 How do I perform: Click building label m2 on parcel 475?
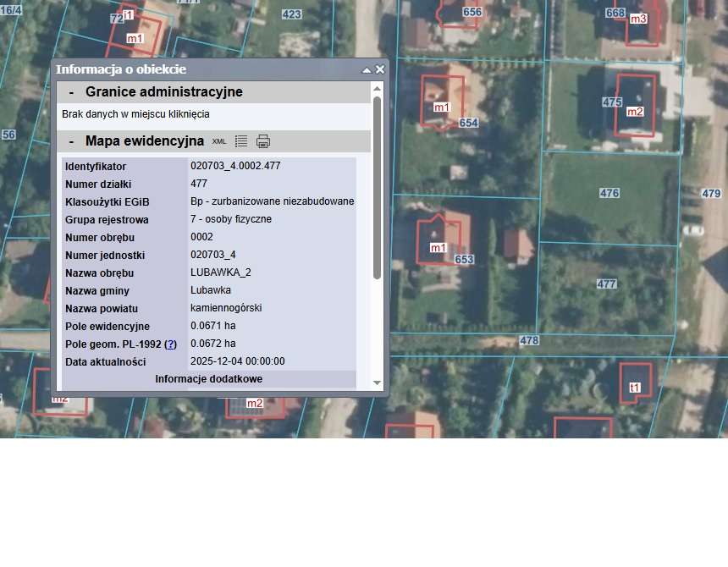635,112
